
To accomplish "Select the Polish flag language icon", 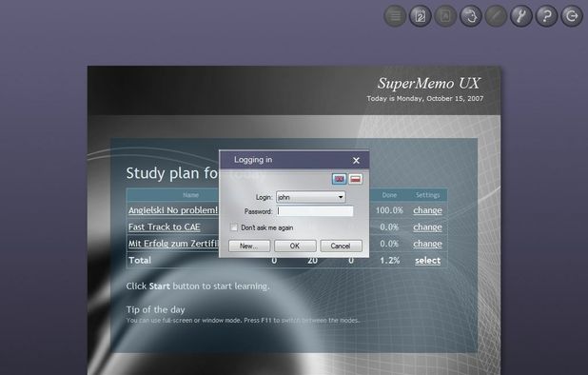I will 356,179.
